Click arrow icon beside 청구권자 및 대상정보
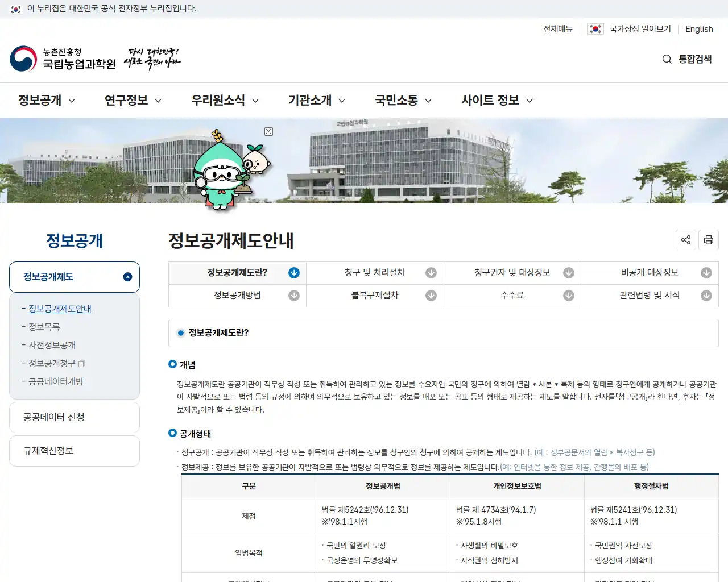 [x=569, y=273]
